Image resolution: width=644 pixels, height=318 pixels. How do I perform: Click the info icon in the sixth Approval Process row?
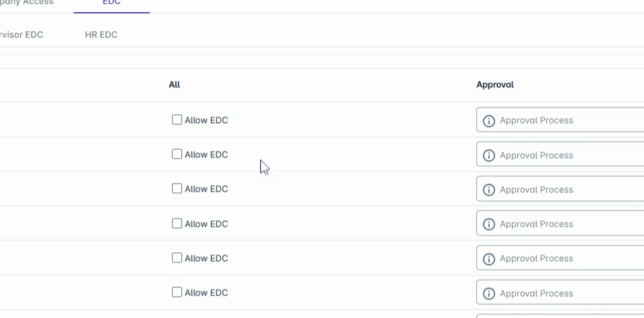[x=489, y=293]
